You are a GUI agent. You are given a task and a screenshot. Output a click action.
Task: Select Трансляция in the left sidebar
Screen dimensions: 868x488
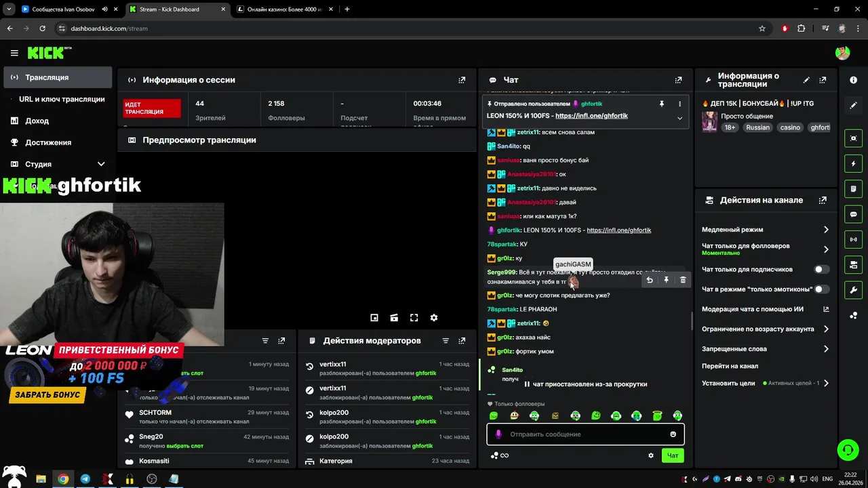[x=58, y=77]
